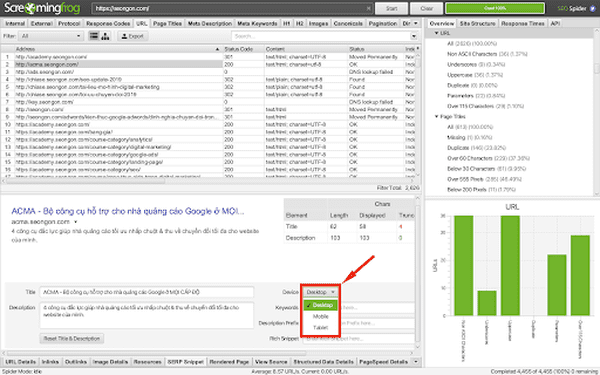Open the Canonicals tab
The image size is (600, 375).
coord(348,23)
